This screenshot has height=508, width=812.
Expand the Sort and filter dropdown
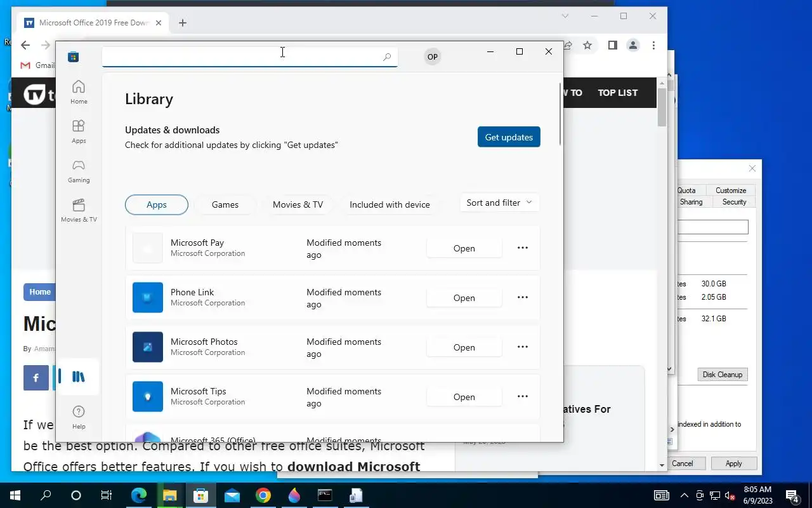click(499, 203)
